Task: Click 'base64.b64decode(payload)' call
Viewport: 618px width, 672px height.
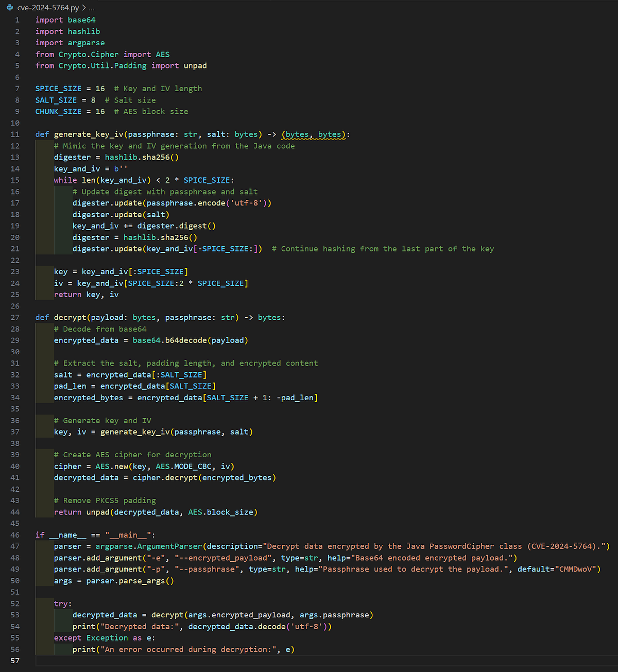Action: pos(191,340)
